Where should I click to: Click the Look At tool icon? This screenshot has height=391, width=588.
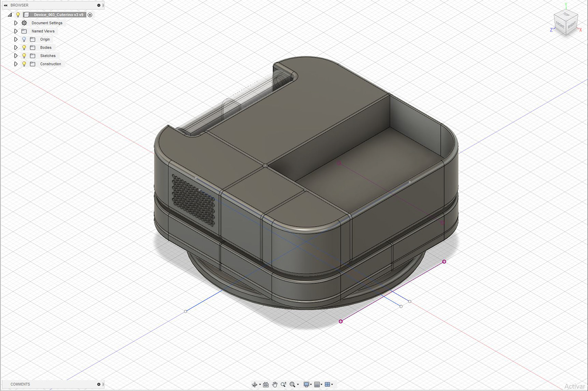point(265,384)
